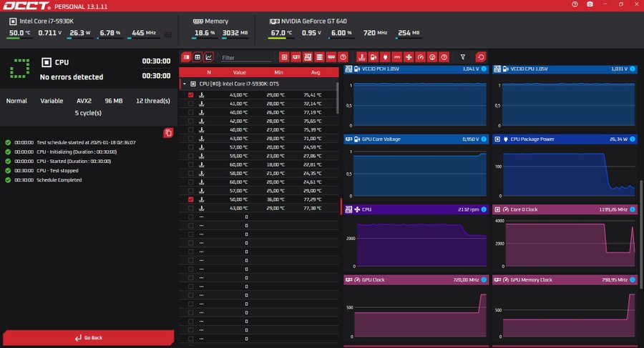Open info icon on VCCIO PCH 1.05V graph
This screenshot has height=348, width=644.
coord(484,69)
